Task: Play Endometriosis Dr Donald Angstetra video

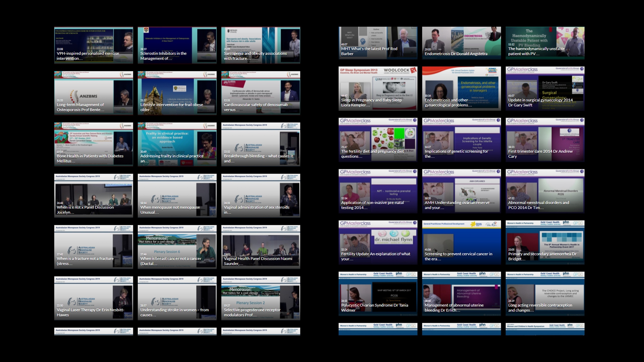Action: (461, 43)
